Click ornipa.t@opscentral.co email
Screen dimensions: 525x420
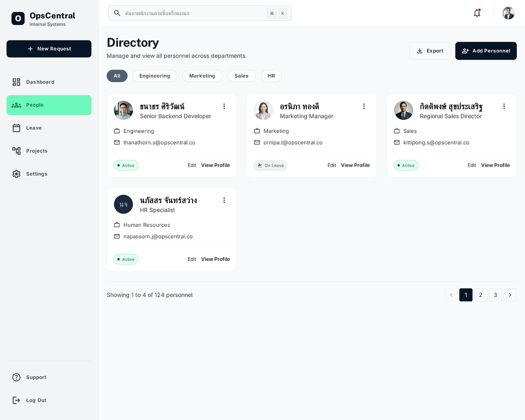[x=293, y=143]
